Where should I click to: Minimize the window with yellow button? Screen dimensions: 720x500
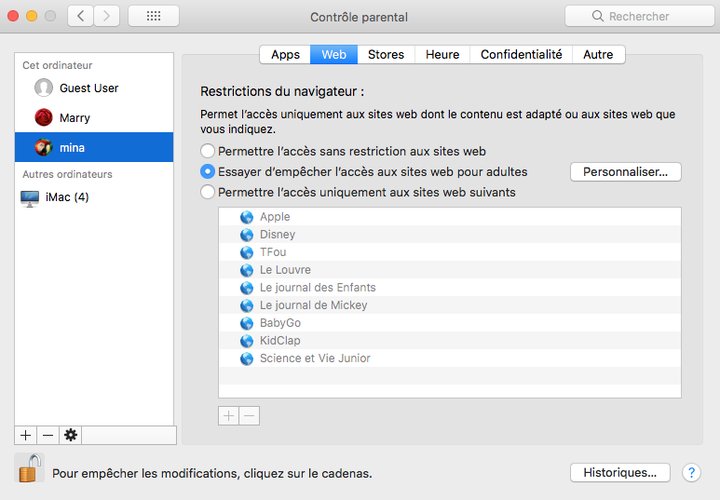click(32, 16)
